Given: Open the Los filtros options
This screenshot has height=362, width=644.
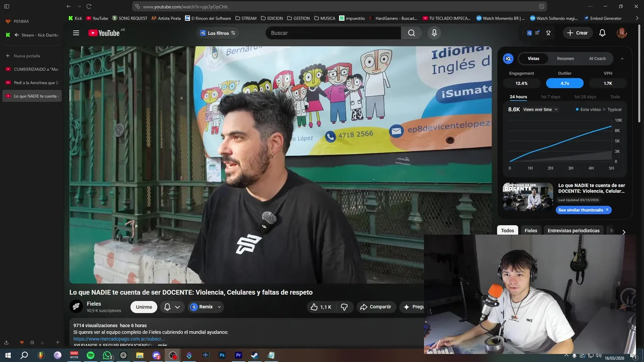Looking at the screenshot, I should pyautogui.click(x=218, y=33).
